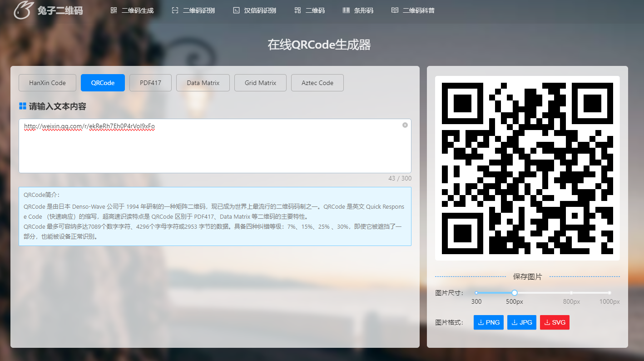This screenshot has height=361, width=644.
Task: Switch to the HanXin Code tab
Action: [x=47, y=83]
